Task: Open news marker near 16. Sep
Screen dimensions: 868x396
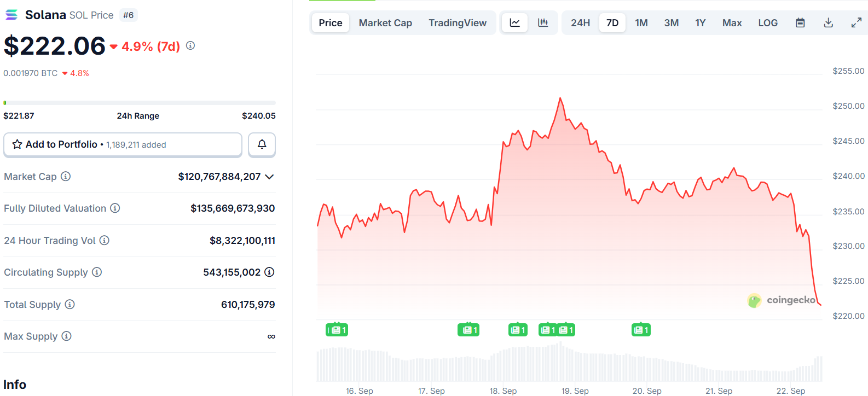Action: point(337,330)
